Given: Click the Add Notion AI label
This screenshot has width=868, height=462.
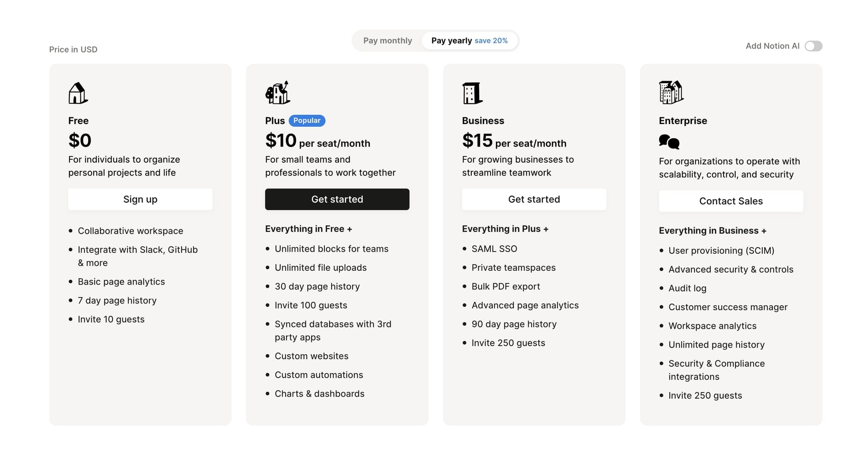Looking at the screenshot, I should (x=772, y=46).
